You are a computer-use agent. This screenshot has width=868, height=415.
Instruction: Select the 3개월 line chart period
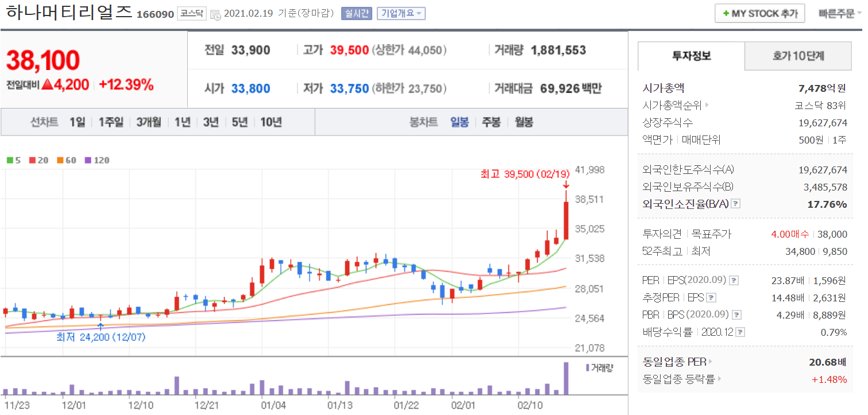click(x=149, y=122)
